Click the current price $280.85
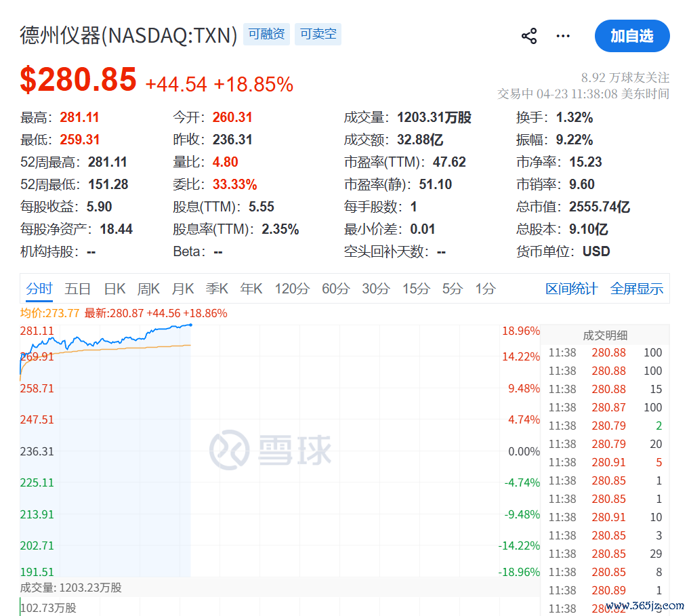This screenshot has width=689, height=616. coord(78,79)
